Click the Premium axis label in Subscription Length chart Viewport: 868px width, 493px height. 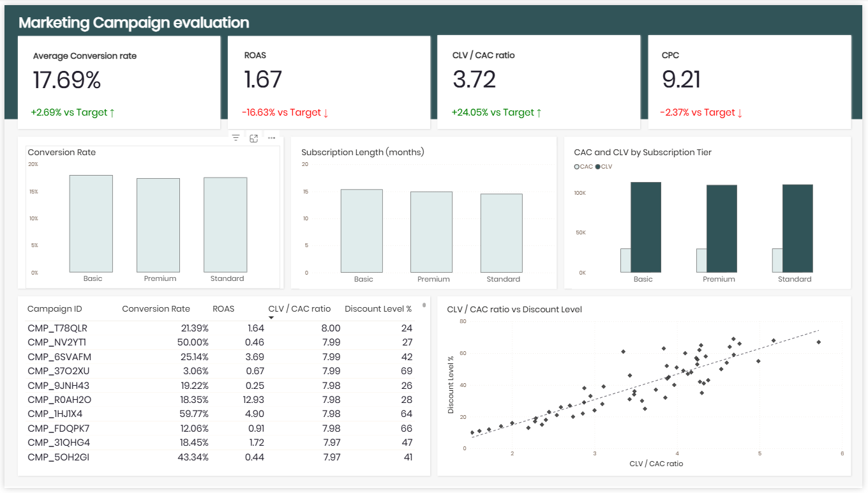pyautogui.click(x=433, y=279)
